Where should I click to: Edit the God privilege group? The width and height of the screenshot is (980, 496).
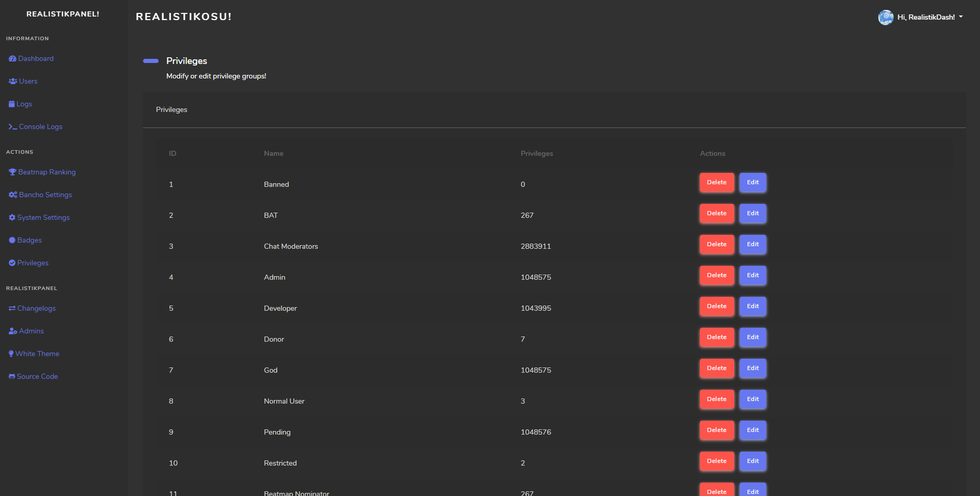coord(753,369)
